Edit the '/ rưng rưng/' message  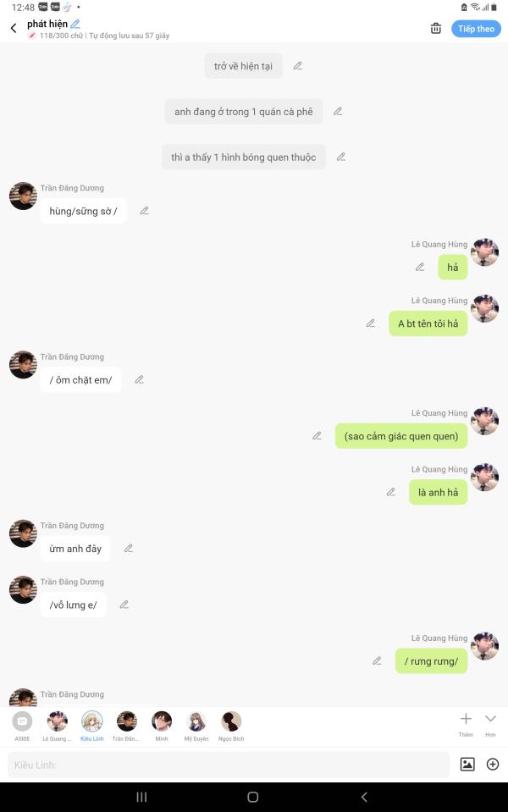click(377, 660)
